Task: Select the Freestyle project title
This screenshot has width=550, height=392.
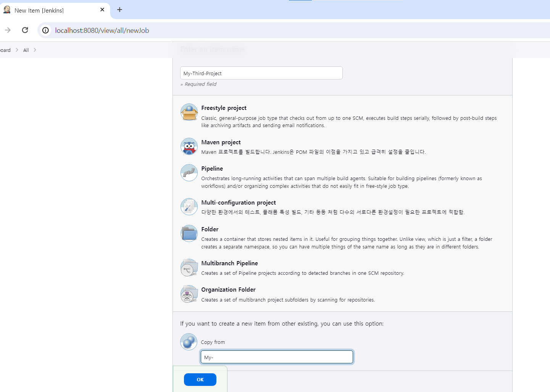Action: pos(224,108)
